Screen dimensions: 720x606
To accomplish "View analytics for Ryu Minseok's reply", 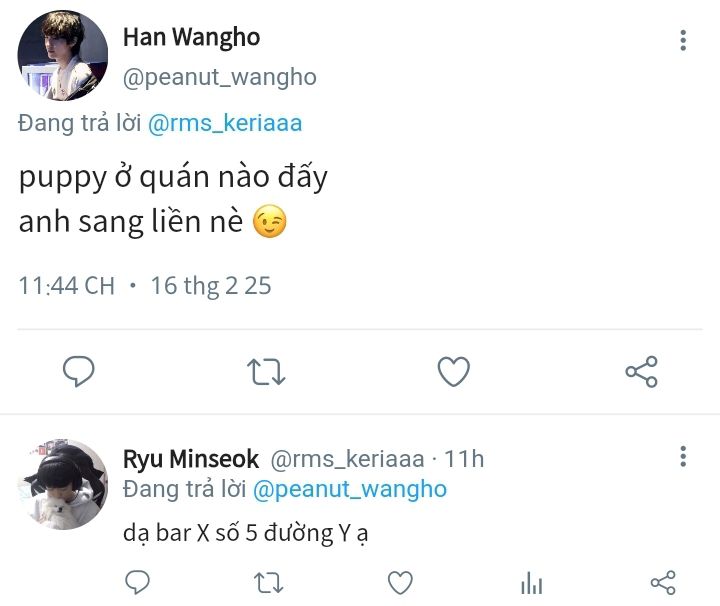I will click(531, 582).
